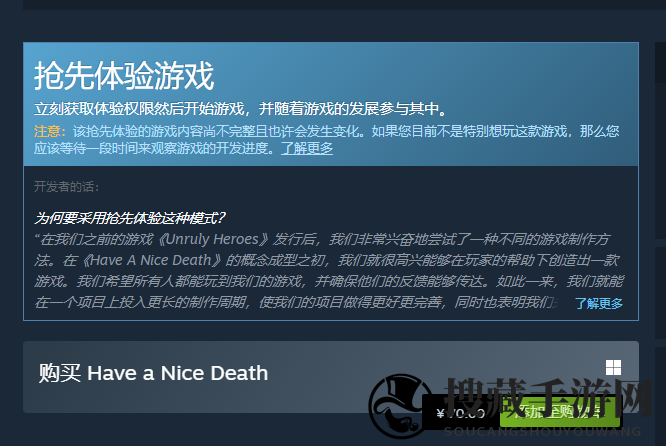Click the 立刻获取体验权限 subtitle line
This screenshot has width=666, height=446.
(241, 109)
